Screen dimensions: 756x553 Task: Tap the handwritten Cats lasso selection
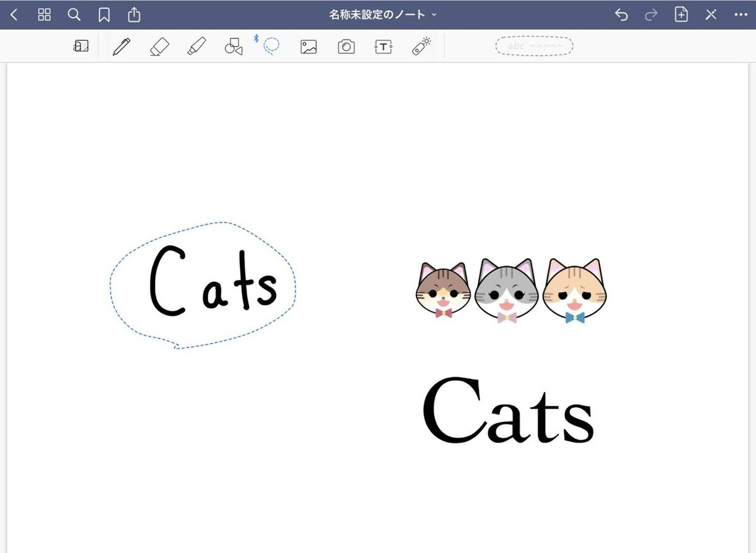coord(203,285)
